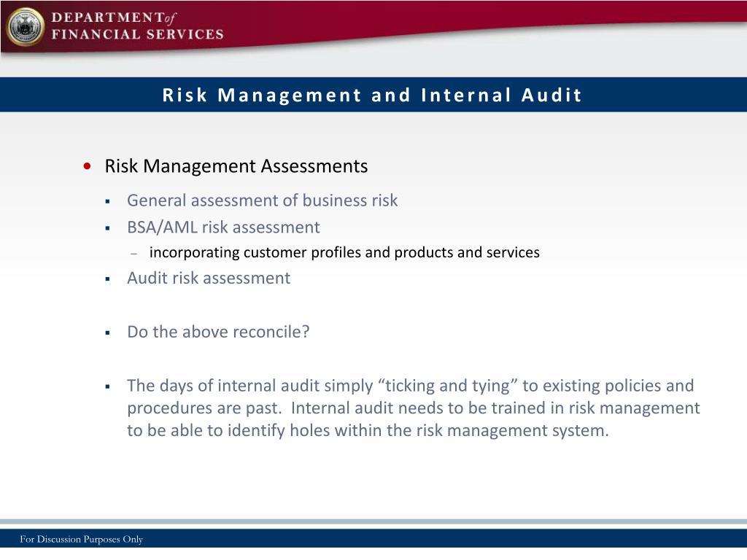Viewport: 747px width, 560px height.
Task: Click the 'Do the above reconcile?' line
Action: (217, 332)
